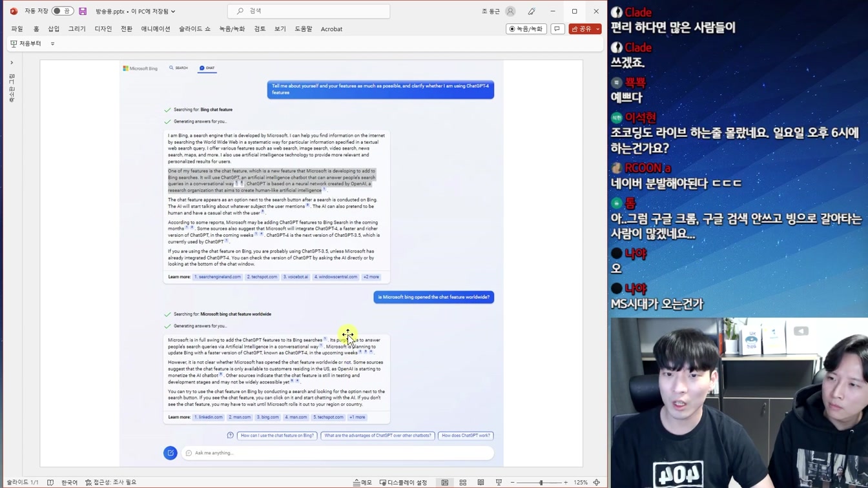Click the Bing SEARCH tab in the slide
Image resolution: width=868 pixels, height=488 pixels.
(178, 68)
